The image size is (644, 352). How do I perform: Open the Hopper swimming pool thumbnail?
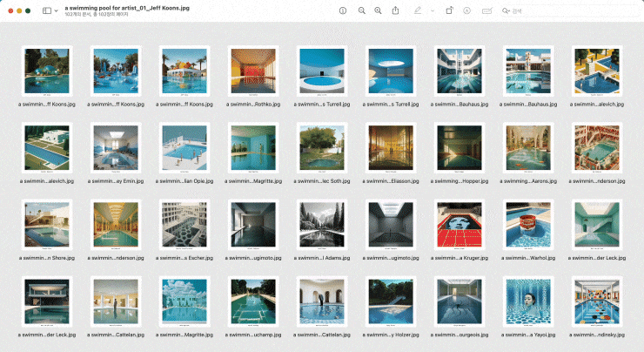pos(460,147)
